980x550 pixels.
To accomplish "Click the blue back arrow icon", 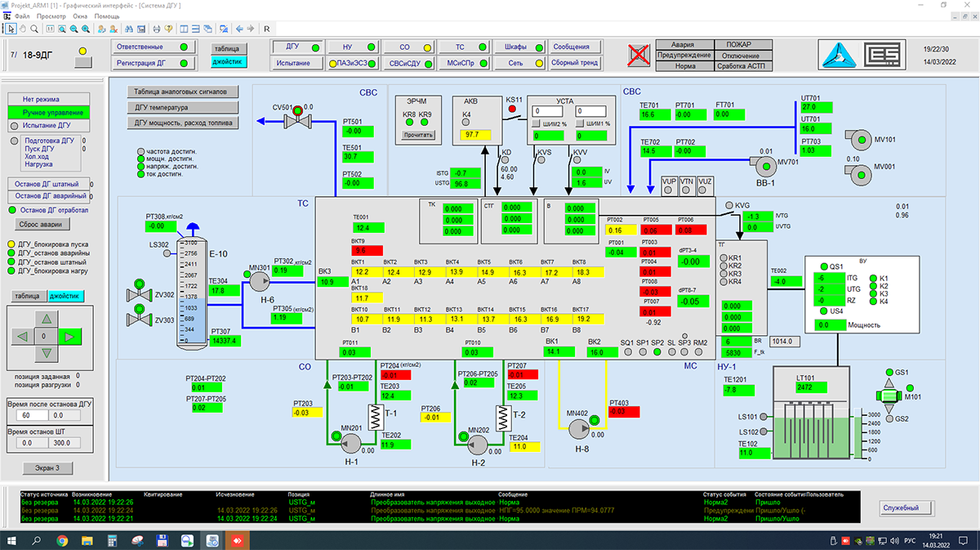I will [x=239, y=29].
